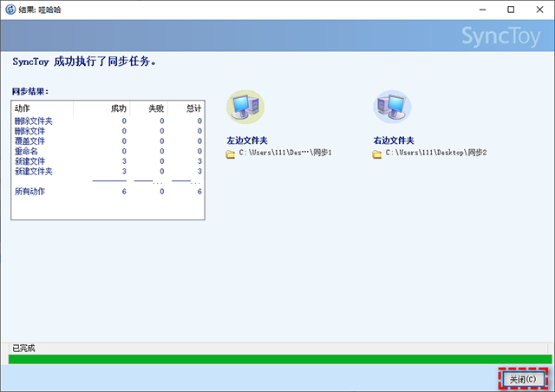
Task: Select the 动作 column header
Action: coord(23,108)
